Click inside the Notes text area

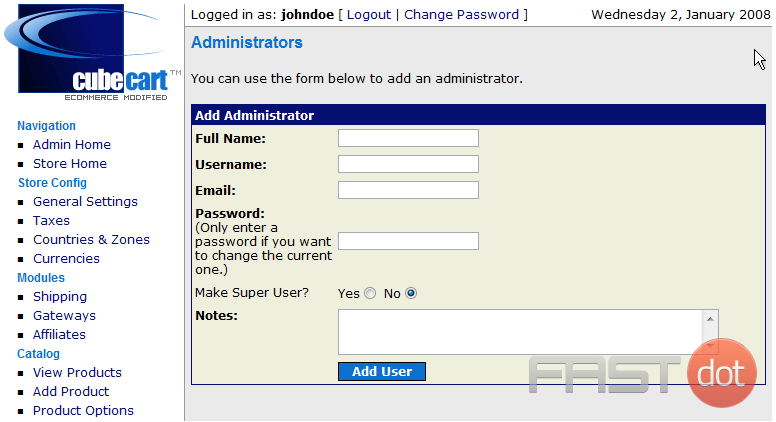pyautogui.click(x=520, y=332)
